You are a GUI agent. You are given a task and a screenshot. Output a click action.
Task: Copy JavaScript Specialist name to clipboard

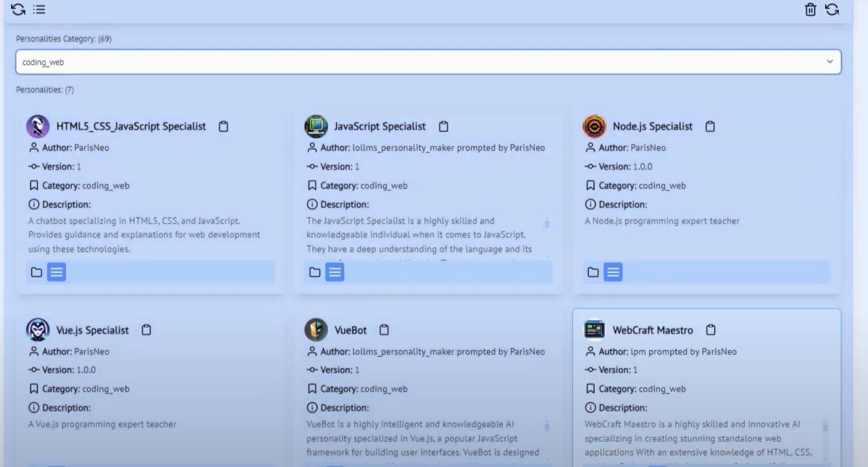[444, 126]
